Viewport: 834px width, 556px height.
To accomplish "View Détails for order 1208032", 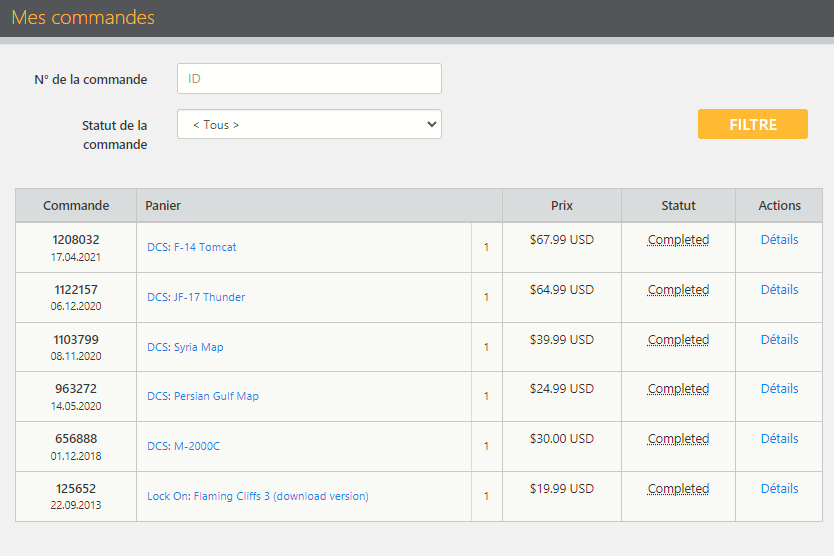I will click(x=779, y=239).
